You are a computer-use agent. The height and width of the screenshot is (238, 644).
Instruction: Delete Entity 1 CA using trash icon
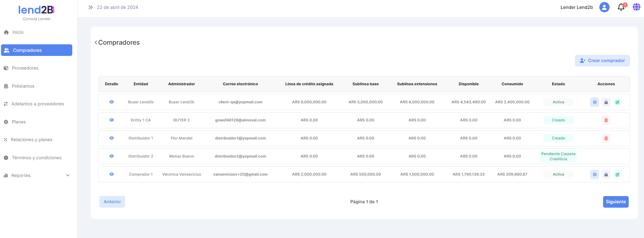coord(606,120)
